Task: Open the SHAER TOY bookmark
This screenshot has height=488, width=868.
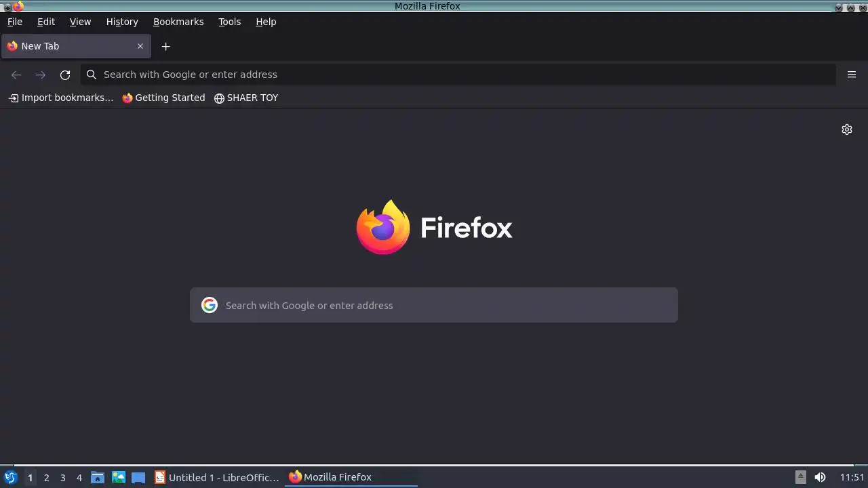Action: click(x=246, y=98)
